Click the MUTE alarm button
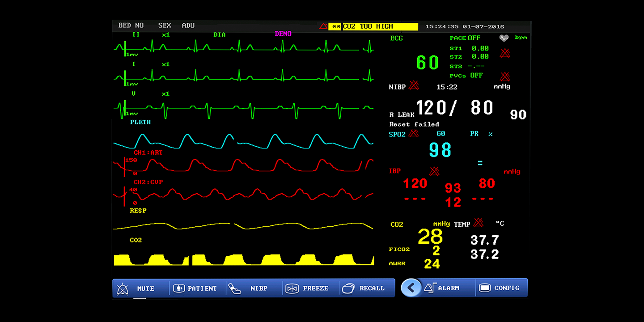 [x=141, y=288]
